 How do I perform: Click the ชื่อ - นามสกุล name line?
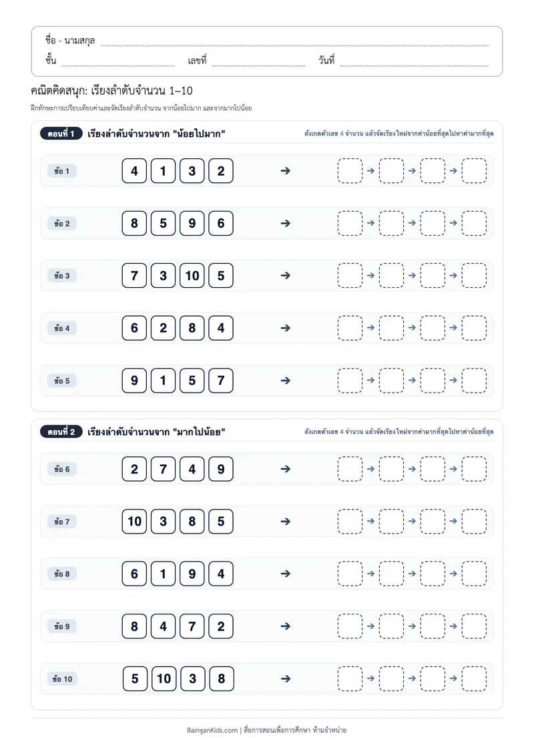[x=294, y=45]
